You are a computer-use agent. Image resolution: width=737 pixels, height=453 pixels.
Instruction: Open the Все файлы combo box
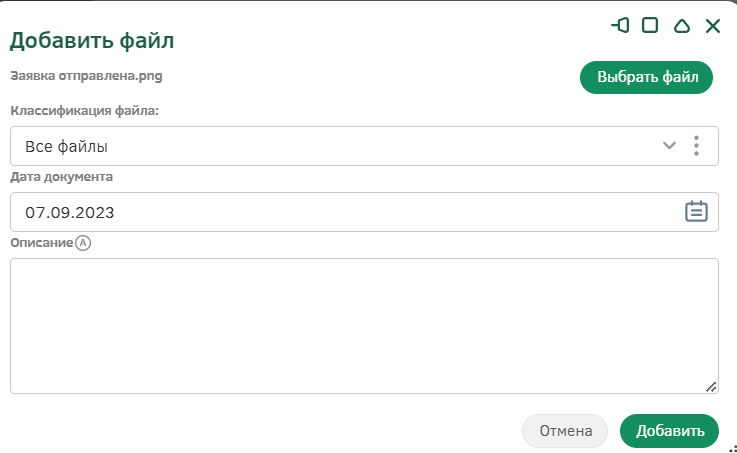364,146
